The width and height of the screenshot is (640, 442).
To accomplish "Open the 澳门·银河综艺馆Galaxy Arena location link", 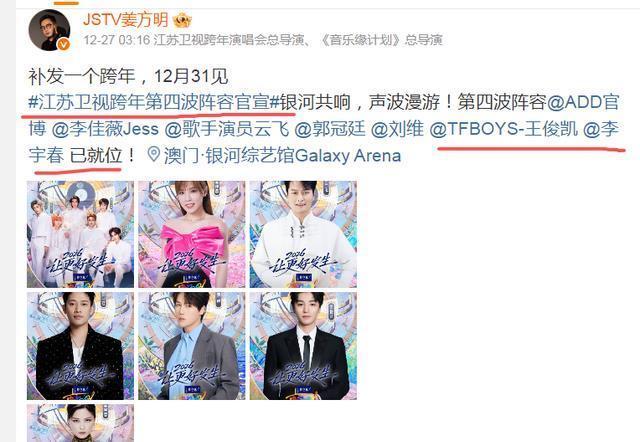I will click(x=282, y=155).
